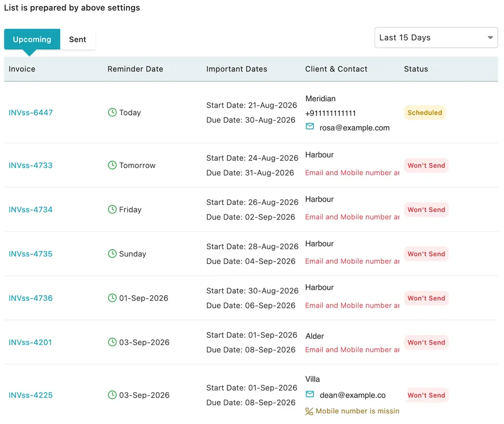This screenshot has height=424, width=504.
Task: Click Due Date: 31-Aug-2026
Action: pyautogui.click(x=250, y=173)
